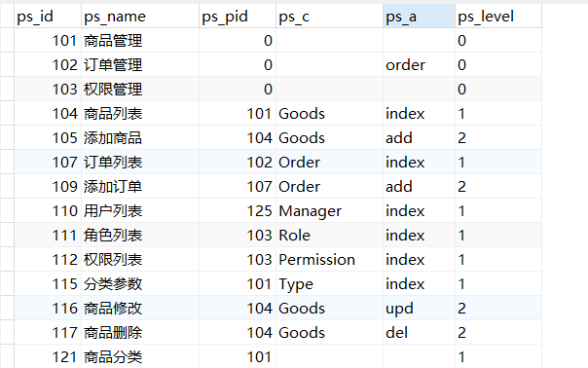Select the name cell 添加订单
This screenshot has height=368, width=588.
tap(140, 187)
